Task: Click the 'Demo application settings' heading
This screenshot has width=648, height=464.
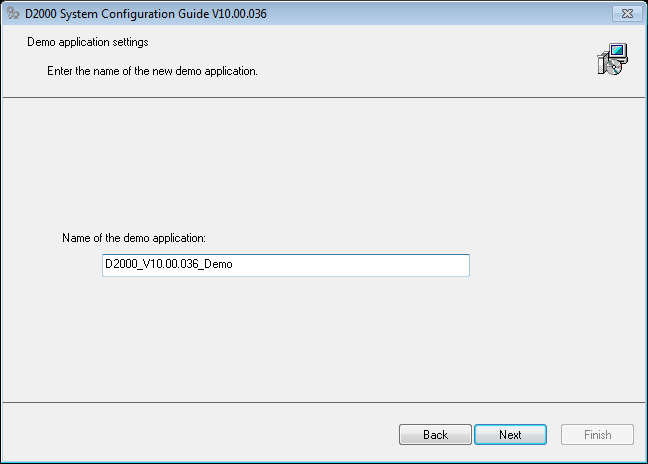Action: 85,42
